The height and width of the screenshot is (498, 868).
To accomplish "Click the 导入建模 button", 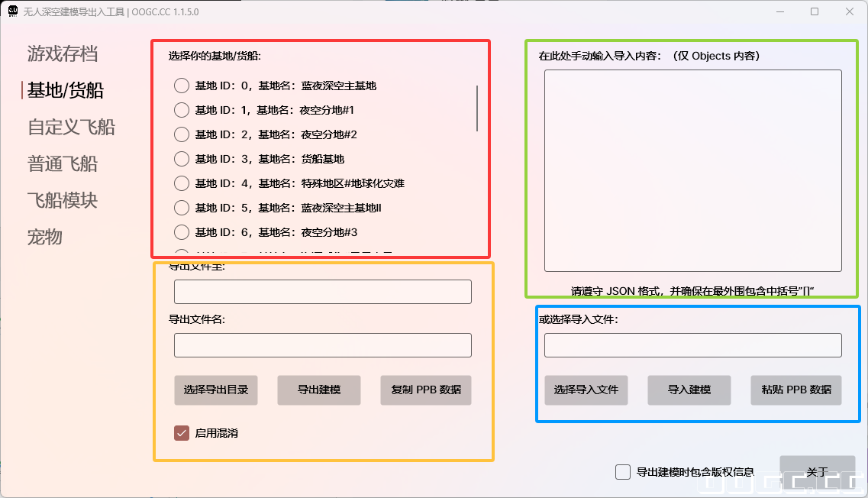I will tap(689, 390).
